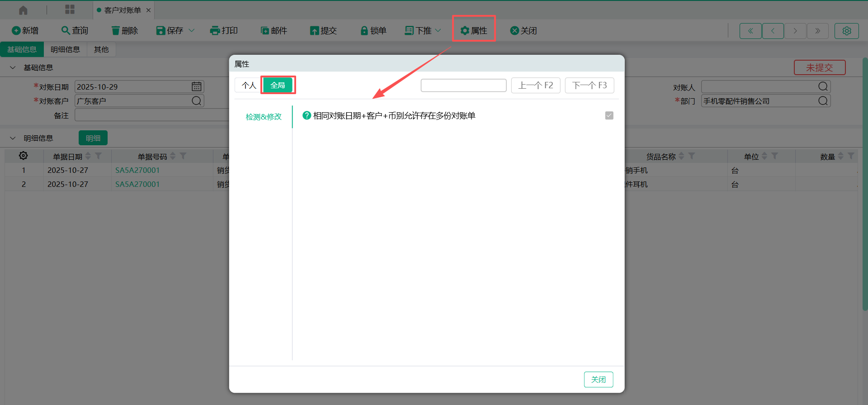Click the 删除 trash toolbar icon
The height and width of the screenshot is (405, 868).
(x=116, y=30)
